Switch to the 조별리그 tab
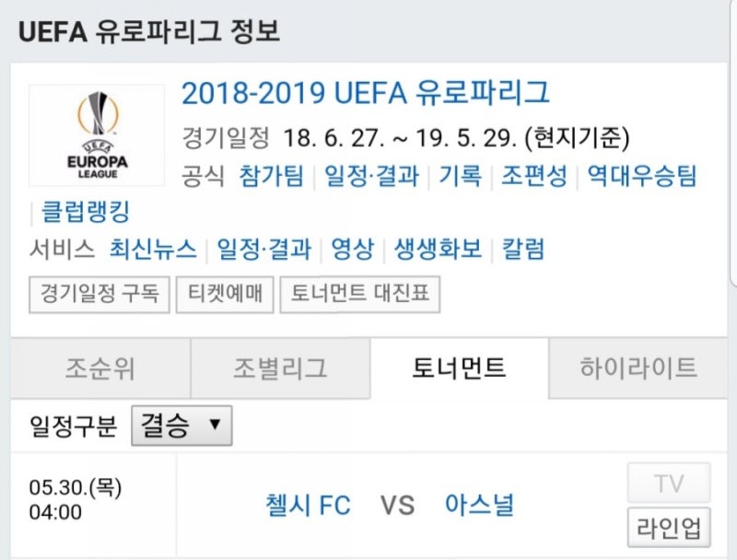Screen dimensions: 737x560 280,367
